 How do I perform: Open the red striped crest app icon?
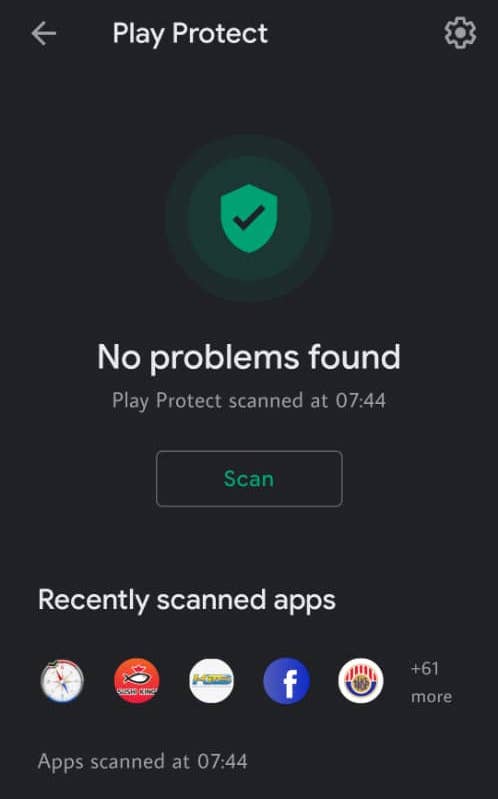[x=361, y=681]
